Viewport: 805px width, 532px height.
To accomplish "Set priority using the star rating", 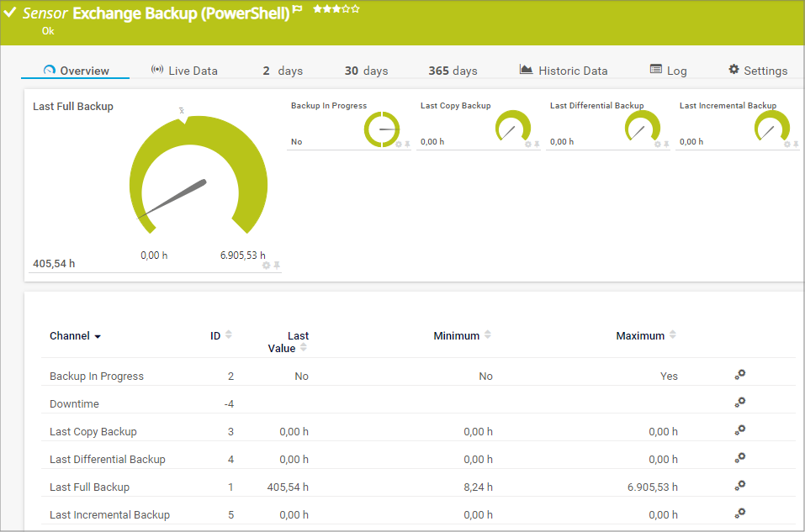I will tap(336, 9).
